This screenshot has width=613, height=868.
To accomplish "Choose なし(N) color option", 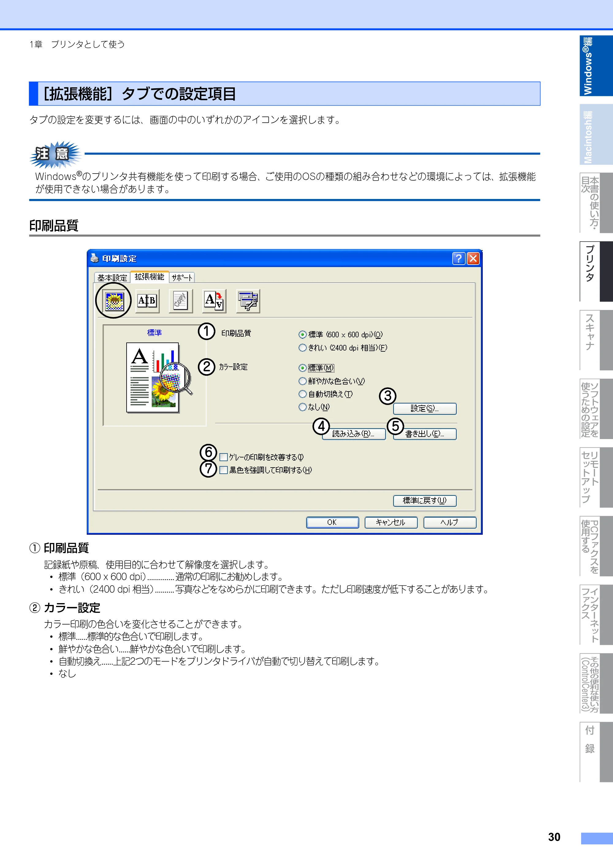I will [x=302, y=407].
